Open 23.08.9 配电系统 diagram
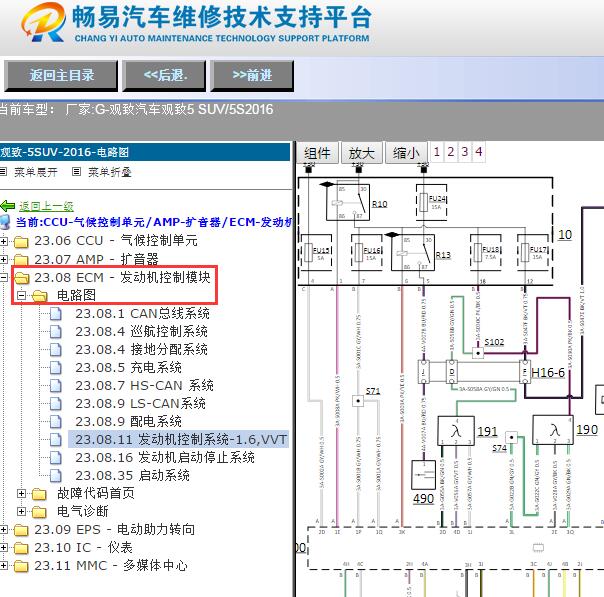The height and width of the screenshot is (597, 604). [x=128, y=421]
